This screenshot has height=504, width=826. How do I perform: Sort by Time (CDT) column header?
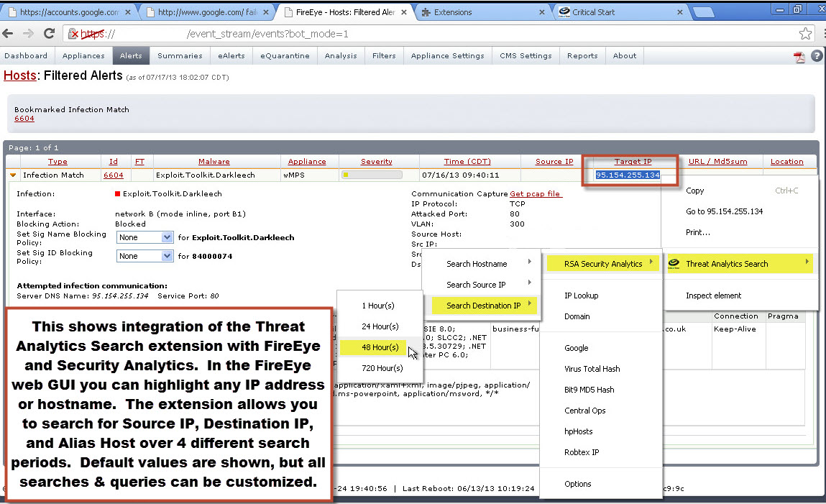tap(467, 162)
